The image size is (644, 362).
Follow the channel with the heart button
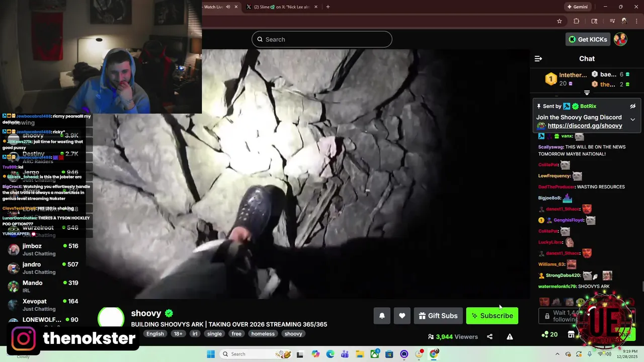tap(402, 316)
